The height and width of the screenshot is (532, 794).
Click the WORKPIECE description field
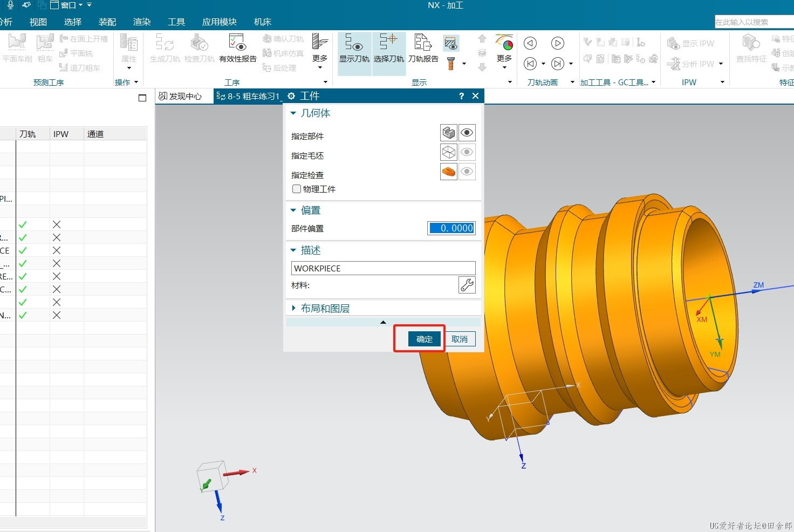pos(383,268)
